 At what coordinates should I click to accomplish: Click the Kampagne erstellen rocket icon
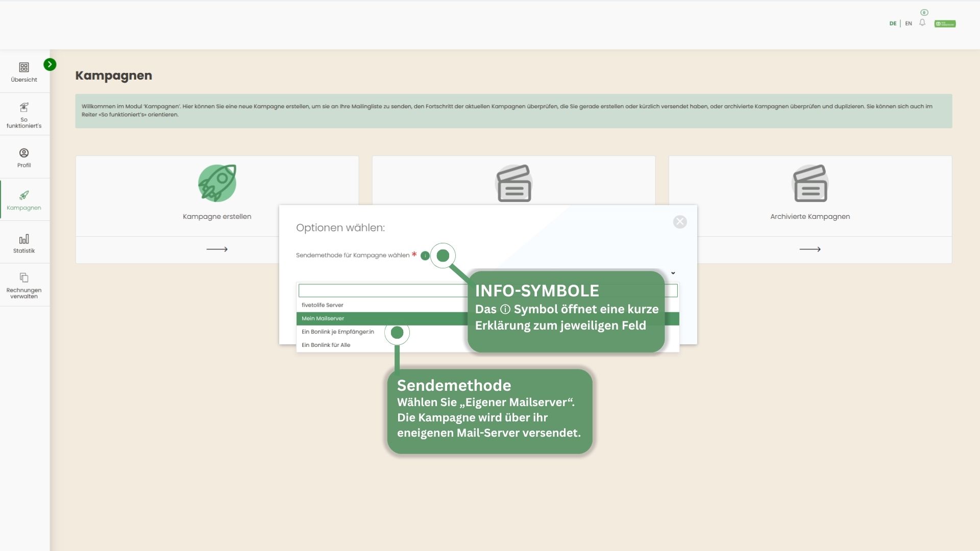click(217, 183)
